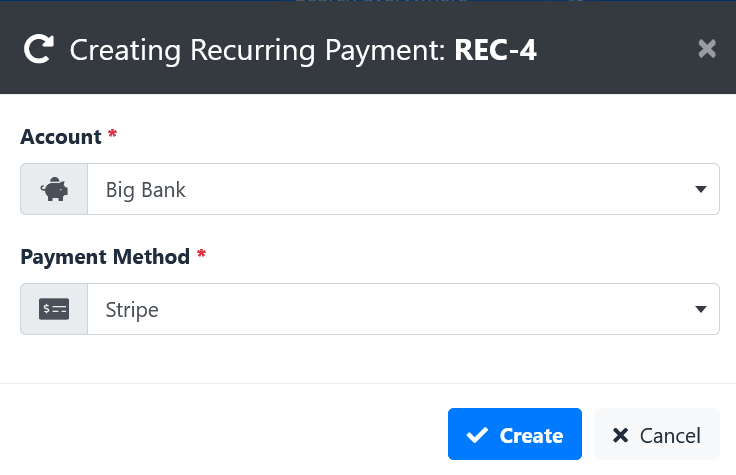Click the payment method check icon
The image size is (736, 475).
54,309
